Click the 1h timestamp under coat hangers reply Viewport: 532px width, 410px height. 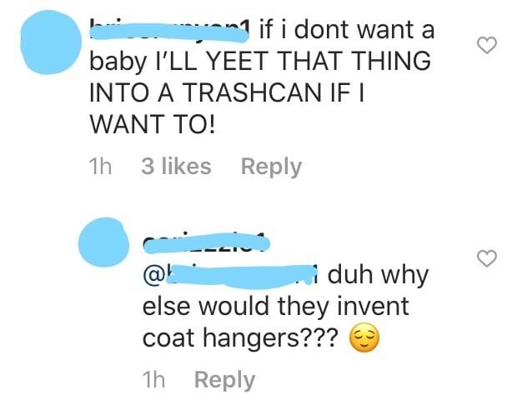pos(153,379)
